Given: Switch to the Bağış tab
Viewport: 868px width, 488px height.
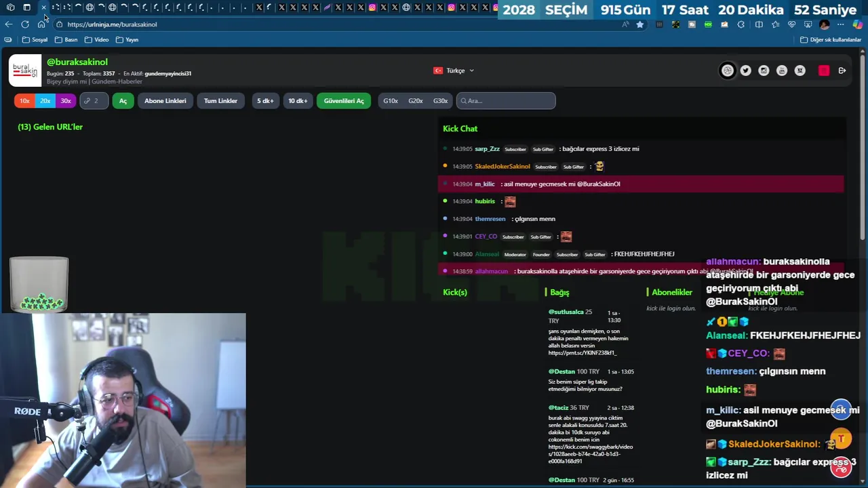Looking at the screenshot, I should tap(559, 292).
